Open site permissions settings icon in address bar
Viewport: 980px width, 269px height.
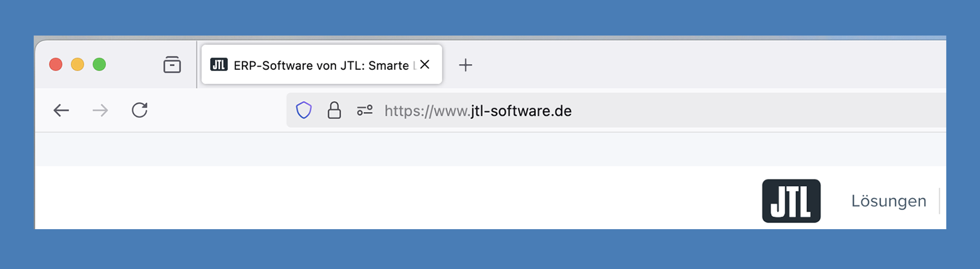click(365, 110)
